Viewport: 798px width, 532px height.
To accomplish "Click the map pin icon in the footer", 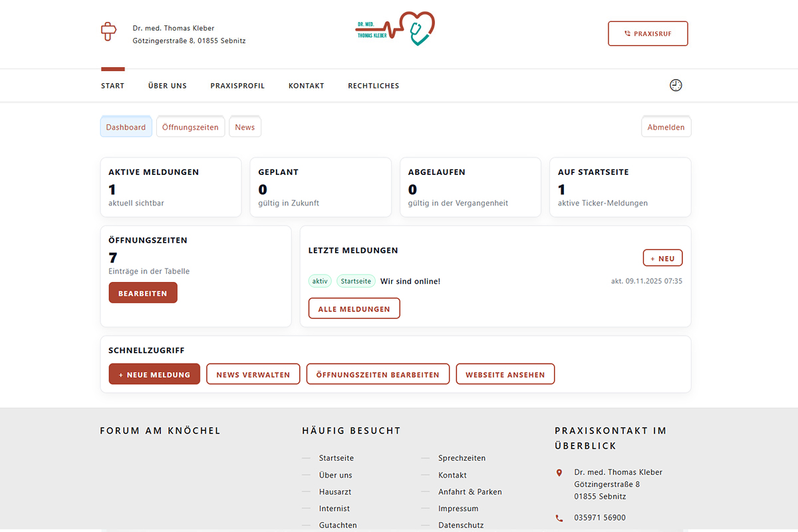I will (x=559, y=473).
